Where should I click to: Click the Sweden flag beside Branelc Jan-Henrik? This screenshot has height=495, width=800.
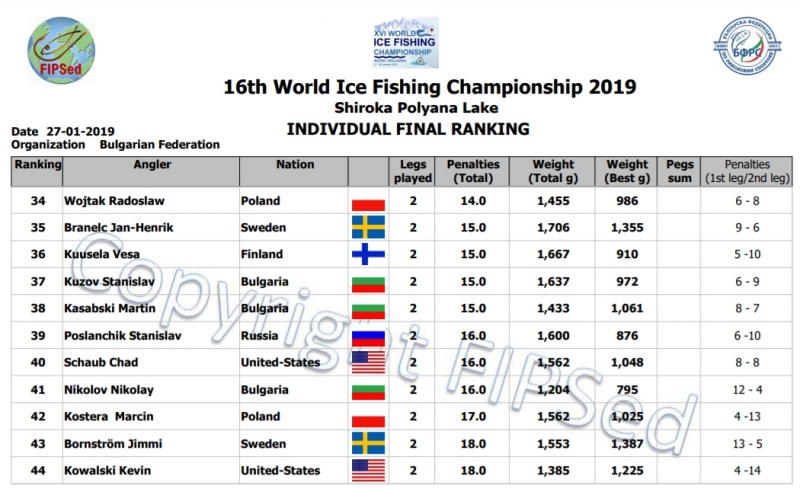(368, 228)
